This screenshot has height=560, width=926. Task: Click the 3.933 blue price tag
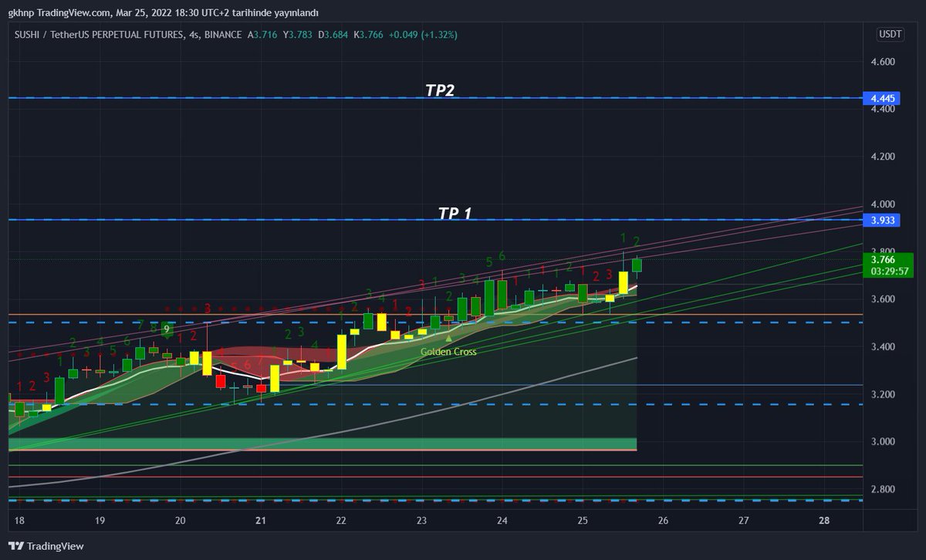(x=883, y=221)
